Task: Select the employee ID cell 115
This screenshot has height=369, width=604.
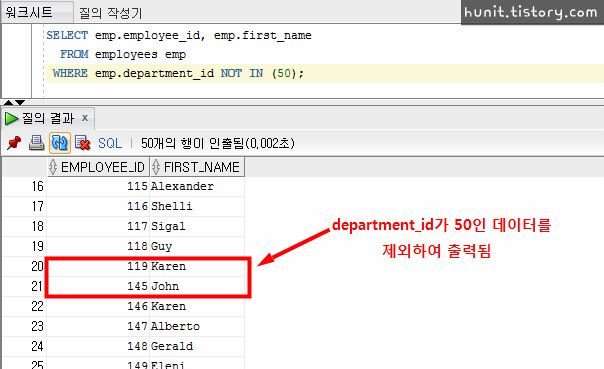Action: tap(98, 186)
